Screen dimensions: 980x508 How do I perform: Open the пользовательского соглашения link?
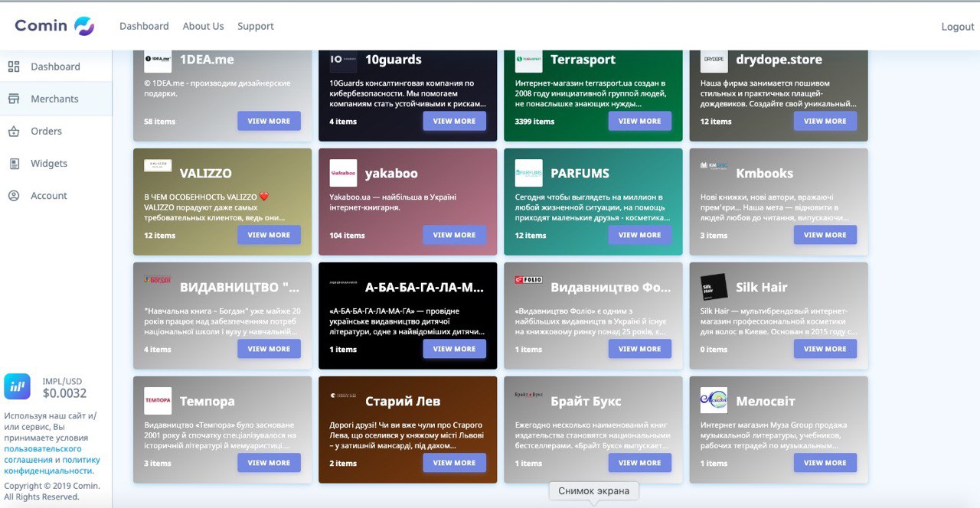pyautogui.click(x=43, y=454)
